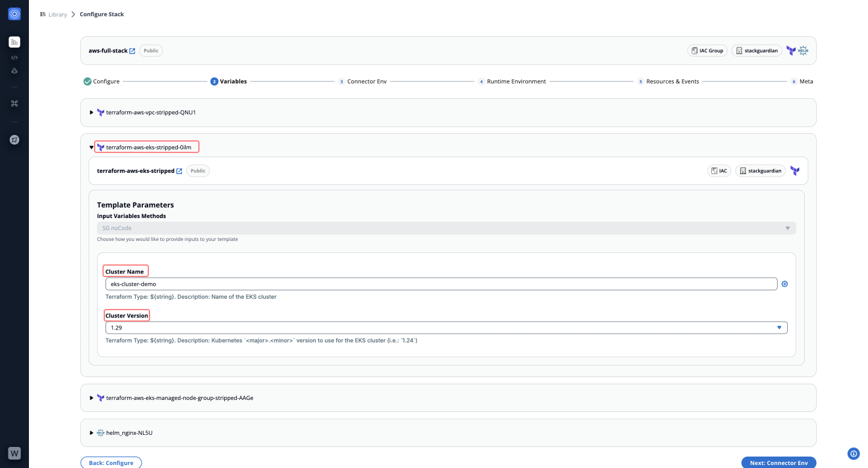Click the rocket icon in the sidebar
The image size is (868, 468).
[x=14, y=140]
